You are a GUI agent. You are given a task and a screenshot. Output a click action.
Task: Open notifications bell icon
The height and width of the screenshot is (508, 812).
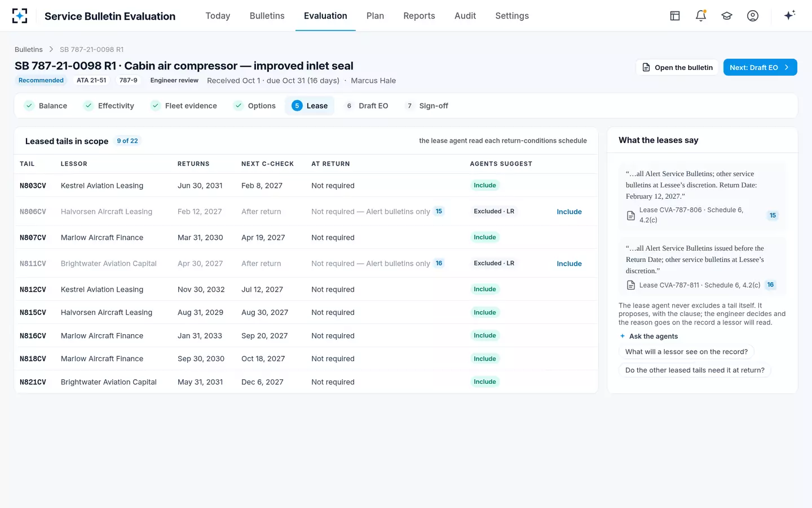(x=701, y=16)
